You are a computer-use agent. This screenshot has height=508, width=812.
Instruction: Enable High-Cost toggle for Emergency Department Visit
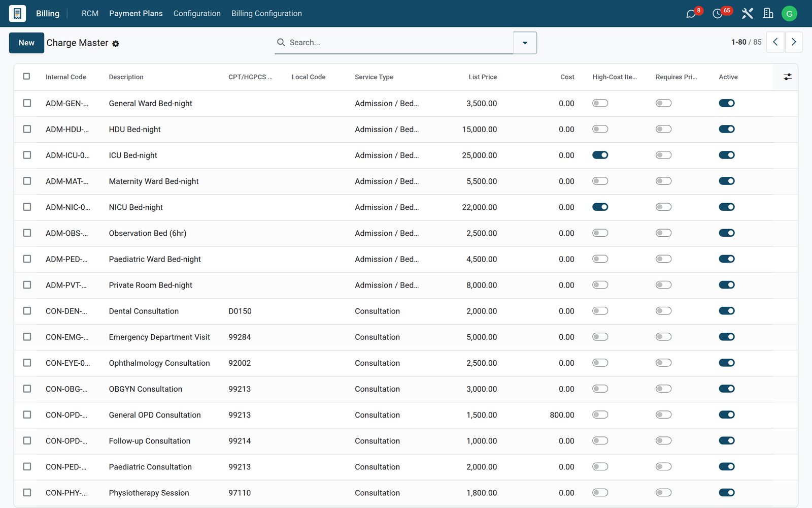[x=600, y=337]
